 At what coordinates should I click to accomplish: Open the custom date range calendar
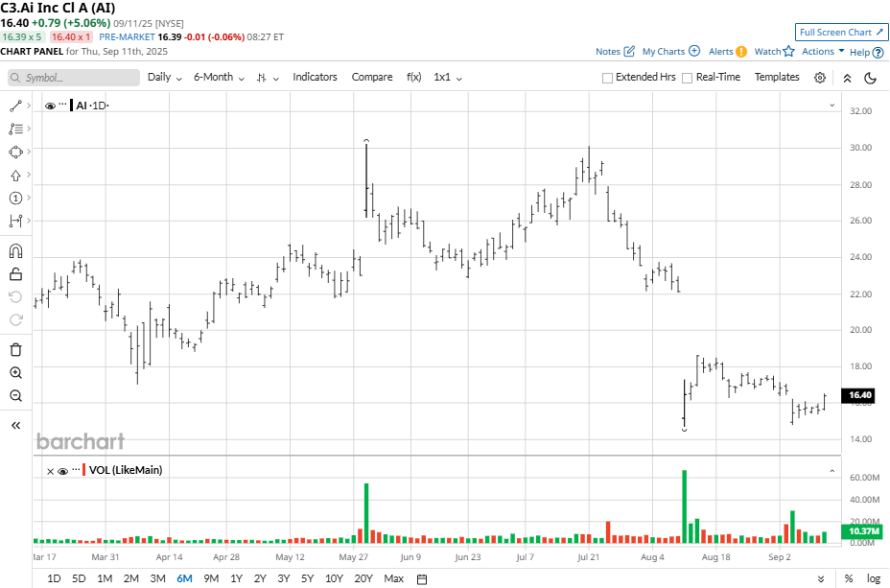point(422,579)
